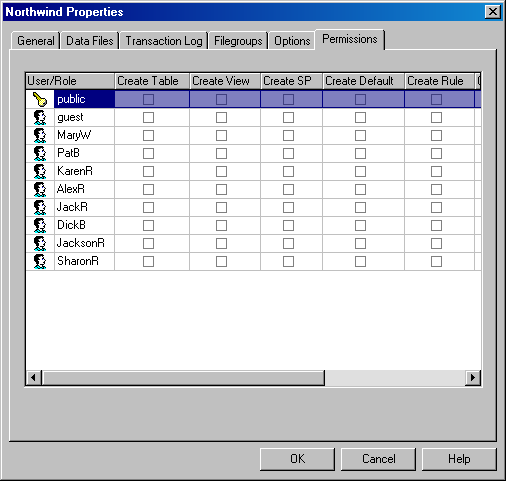Click the Cancel button
Image resolution: width=506 pixels, height=481 pixels.
coord(379,459)
